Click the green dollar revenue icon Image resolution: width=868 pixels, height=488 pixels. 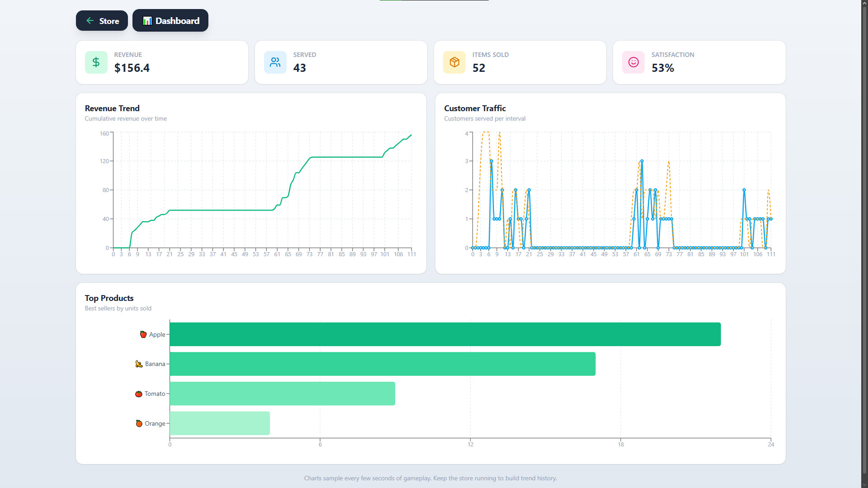coord(96,62)
